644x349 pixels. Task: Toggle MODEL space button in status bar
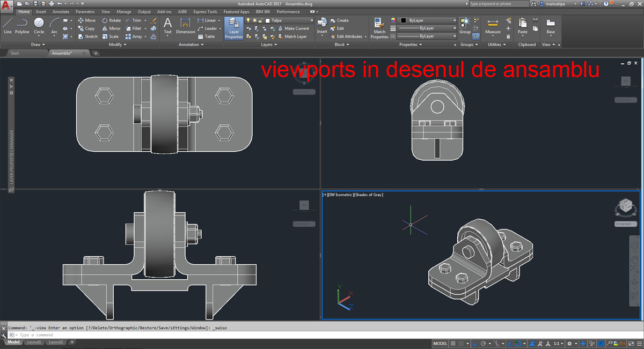click(440, 344)
